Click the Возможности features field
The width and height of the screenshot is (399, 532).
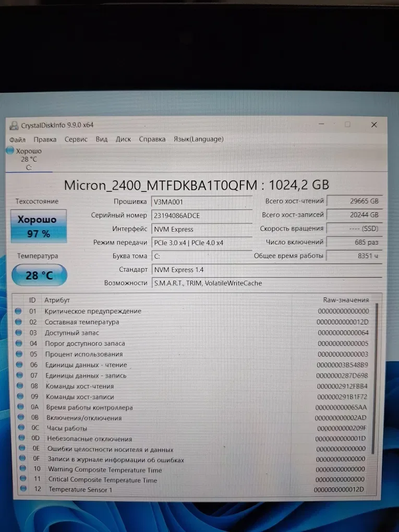pos(267,283)
